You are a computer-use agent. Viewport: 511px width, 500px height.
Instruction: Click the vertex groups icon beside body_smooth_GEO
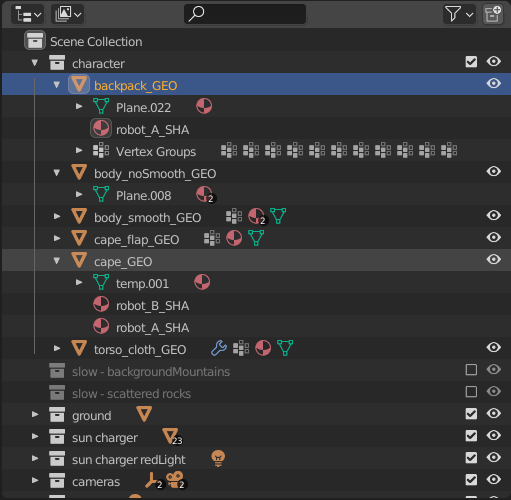tap(234, 216)
